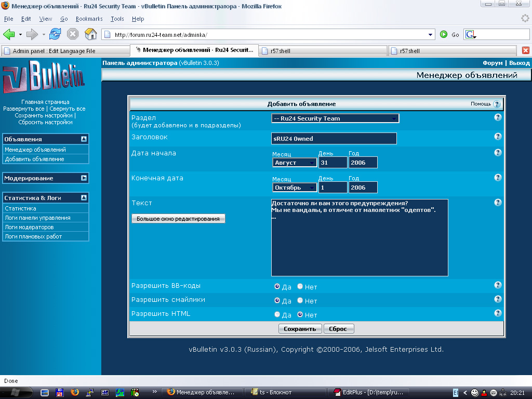This screenshot has width=532, height=399.
Task: Open the File menu
Action: [8, 19]
